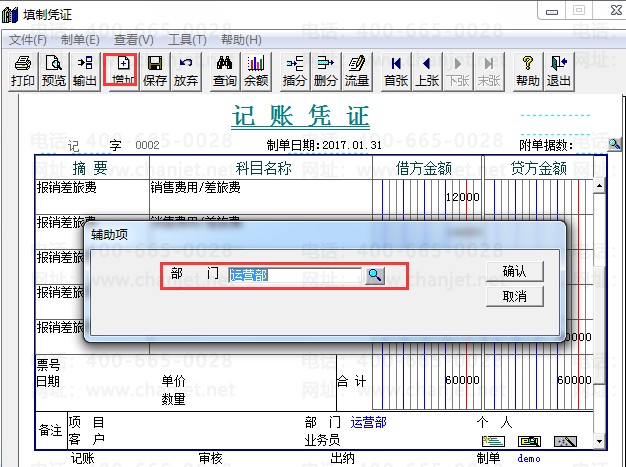The image size is (626, 467).
Task: Go to first voucher 首张
Action: point(396,71)
